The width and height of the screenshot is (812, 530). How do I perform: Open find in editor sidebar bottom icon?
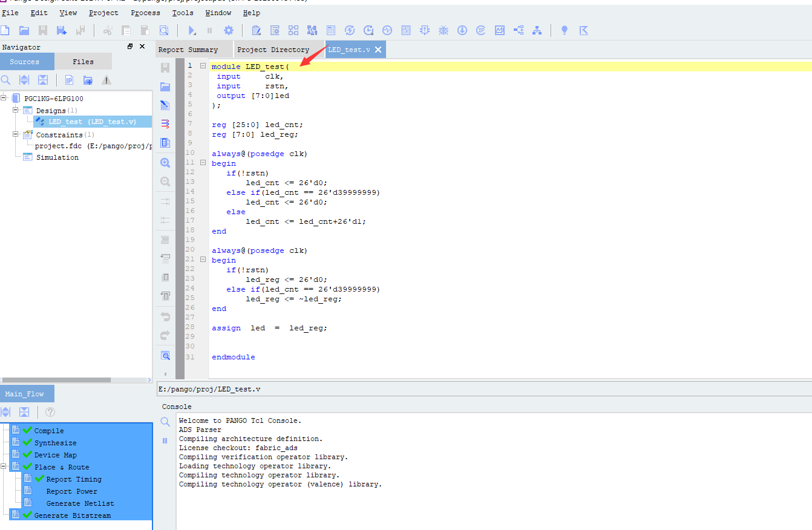pyautogui.click(x=165, y=355)
